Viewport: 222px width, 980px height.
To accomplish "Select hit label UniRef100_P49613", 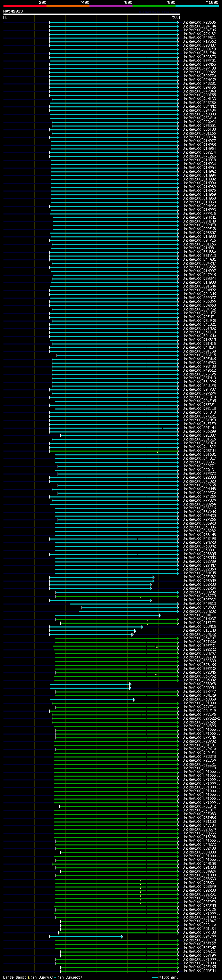I will [199, 604].
